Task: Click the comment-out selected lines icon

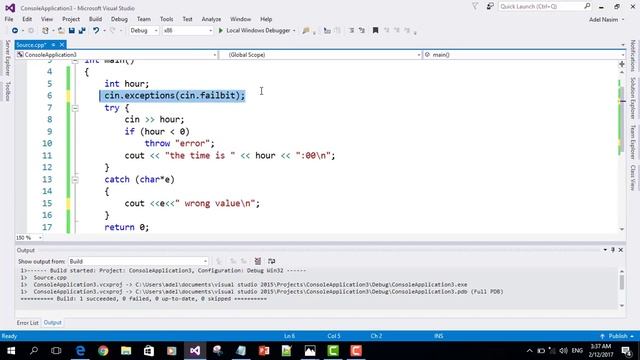Action: 351,31
